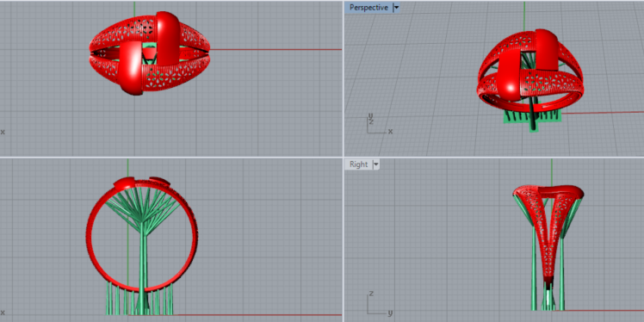The width and height of the screenshot is (644, 322).
Task: Open the Right viewport dropdown arrow
Action: (375, 164)
